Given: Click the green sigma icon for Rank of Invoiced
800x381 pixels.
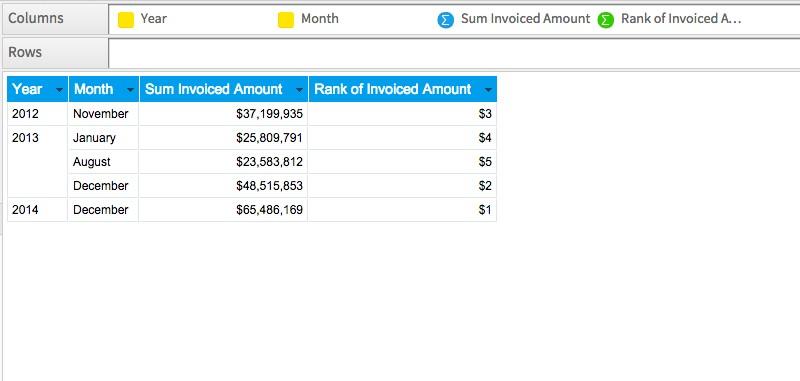Looking at the screenshot, I should pyautogui.click(x=606, y=20).
